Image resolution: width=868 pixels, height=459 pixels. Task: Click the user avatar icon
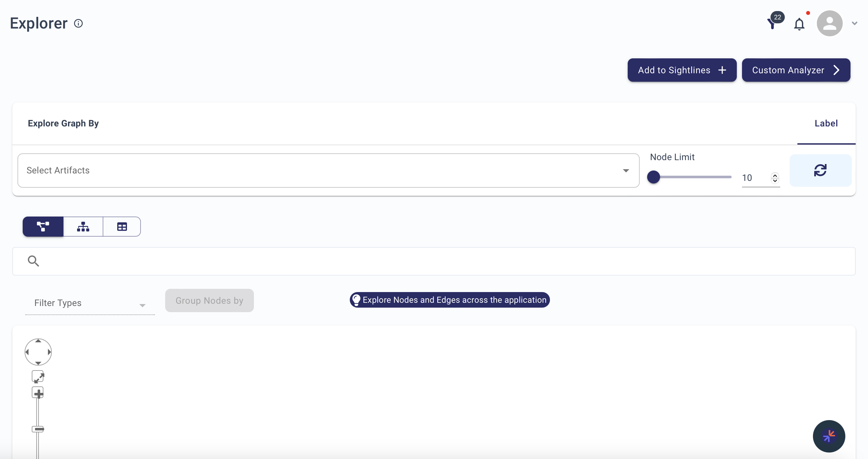tap(829, 23)
